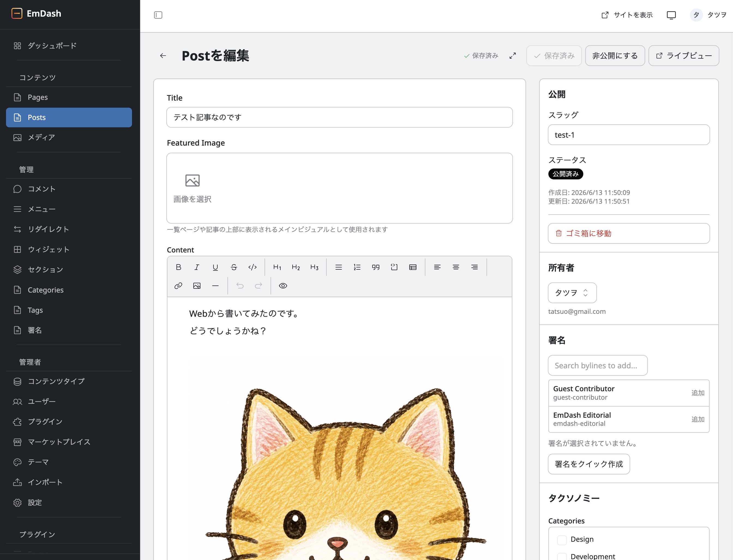
Task: Apply strikethrough formatting
Action: tap(234, 267)
